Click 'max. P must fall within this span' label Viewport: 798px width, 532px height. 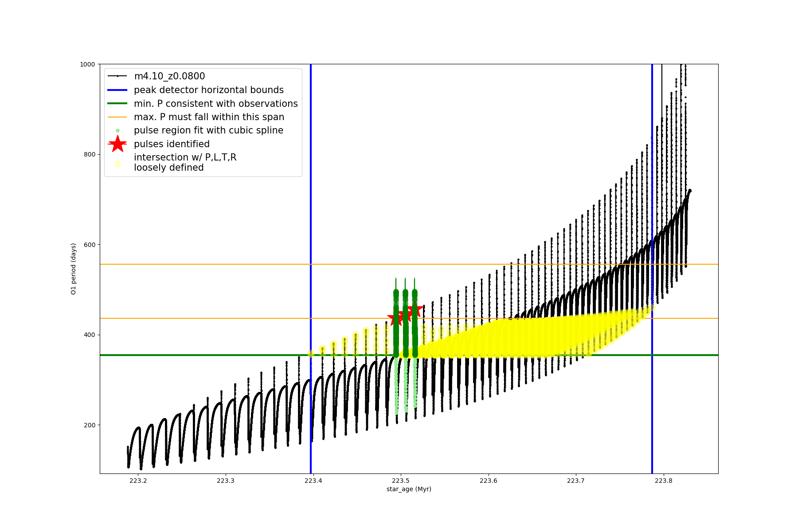[209, 117]
